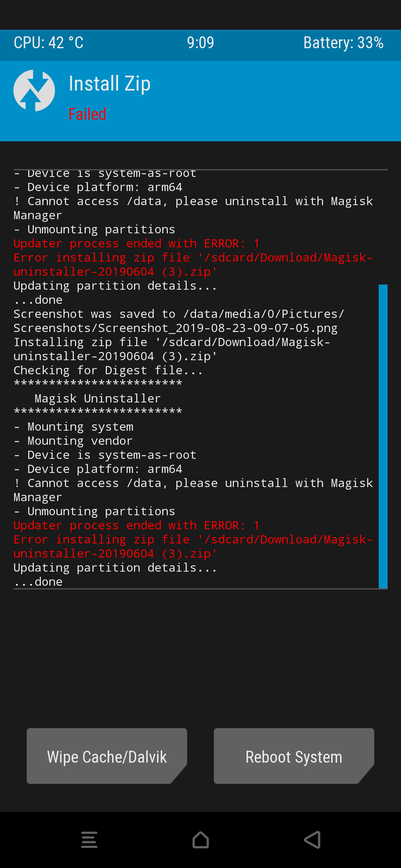
Task: Select the 'Mounting vendor' log entry
Action: coord(79,441)
